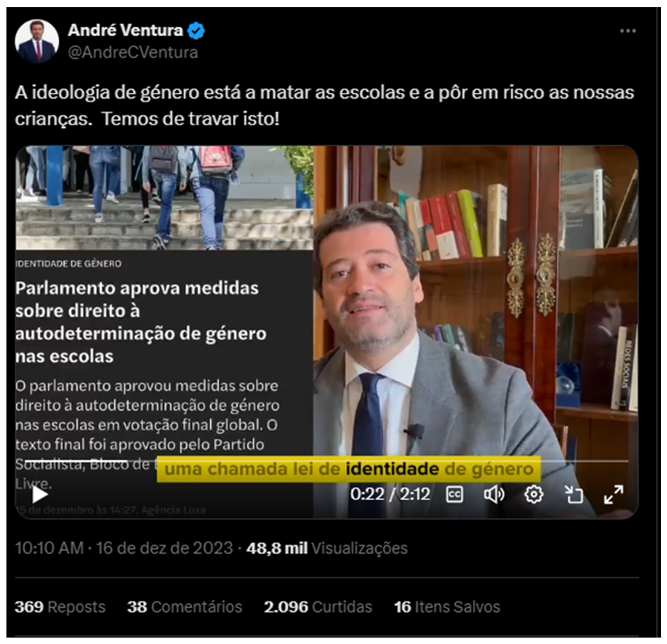Mute the video volume speaker icon
This screenshot has width=667, height=644.
coord(494,494)
